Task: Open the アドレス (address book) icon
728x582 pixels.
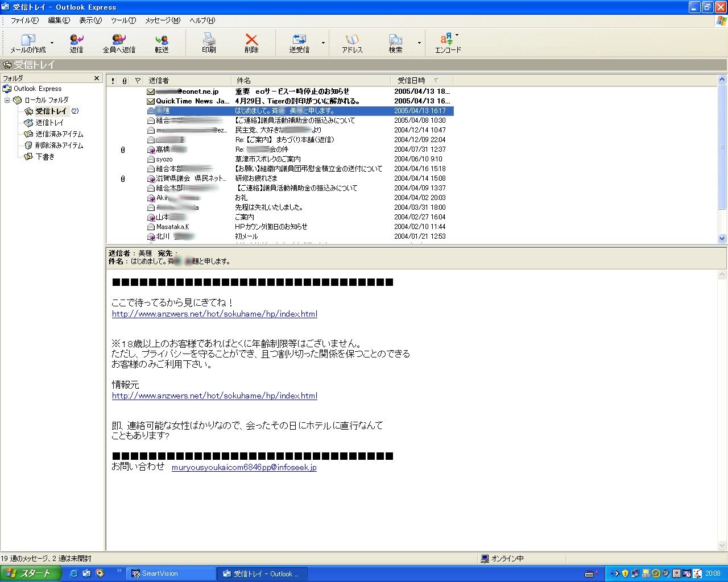Action: pos(352,43)
